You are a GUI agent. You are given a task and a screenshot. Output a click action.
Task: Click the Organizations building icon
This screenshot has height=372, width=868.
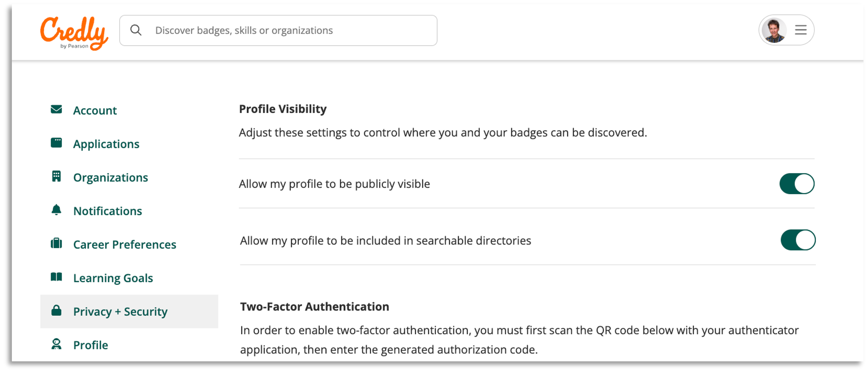click(x=56, y=177)
